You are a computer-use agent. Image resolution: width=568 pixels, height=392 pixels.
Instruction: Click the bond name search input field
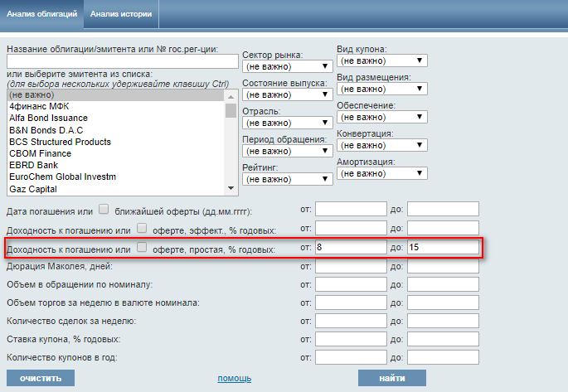point(122,60)
